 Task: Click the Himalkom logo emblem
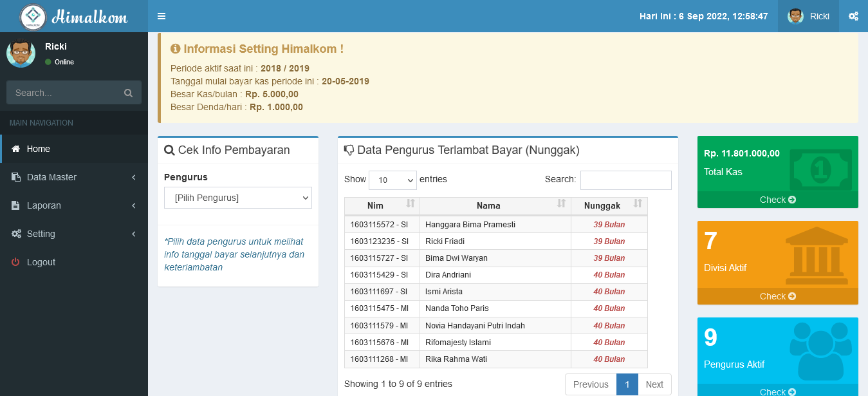(x=33, y=17)
